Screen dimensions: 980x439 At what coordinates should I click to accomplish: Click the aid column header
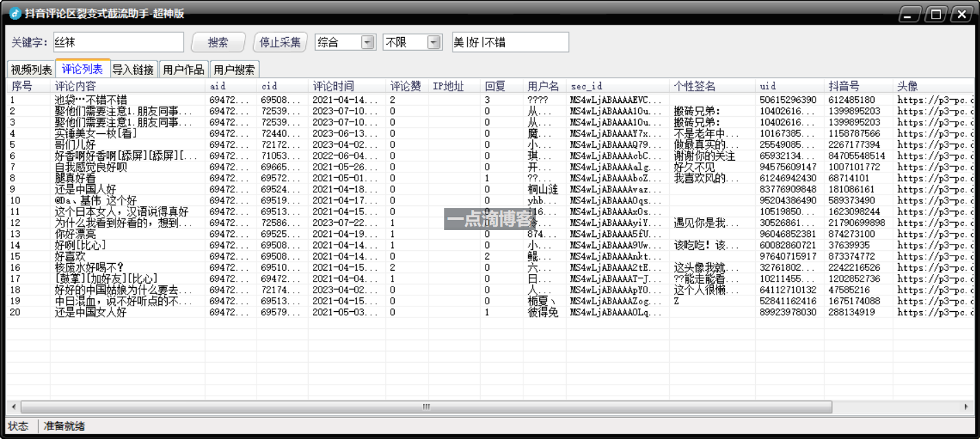231,86
